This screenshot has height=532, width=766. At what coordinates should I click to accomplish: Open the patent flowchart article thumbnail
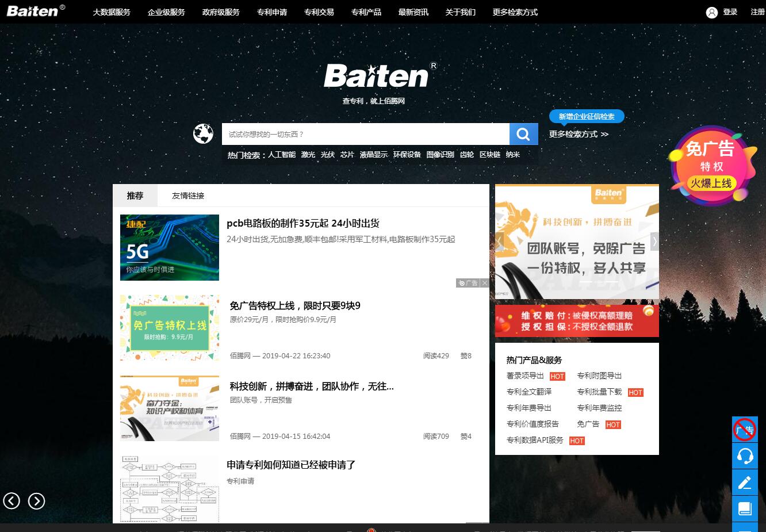coord(170,489)
